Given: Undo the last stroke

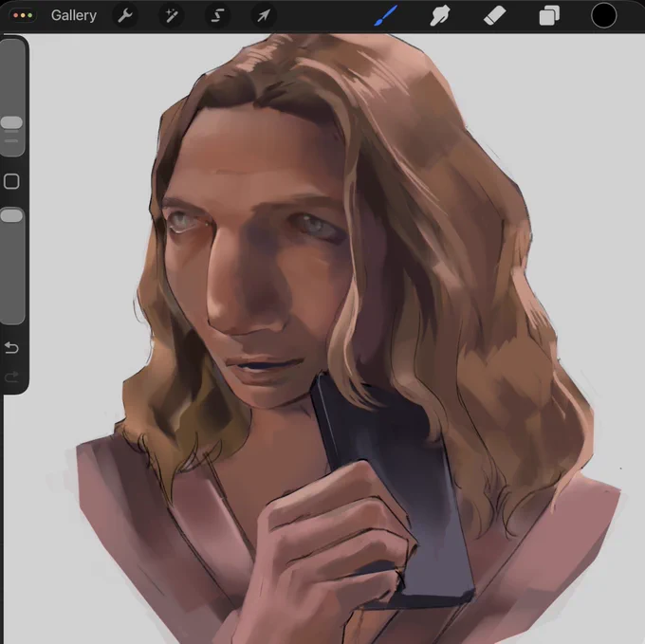Looking at the screenshot, I should [x=11, y=348].
